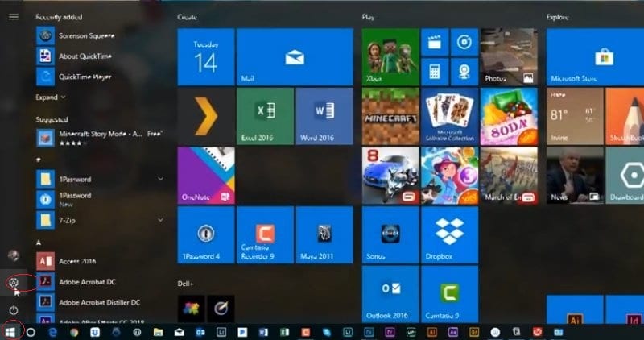Open the Dropbox tile
The image size is (644, 340).
point(449,234)
